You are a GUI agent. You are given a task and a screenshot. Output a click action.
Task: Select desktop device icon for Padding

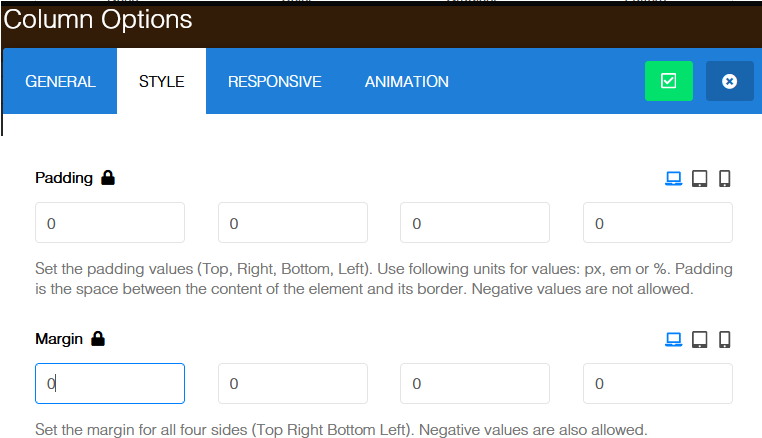tap(674, 178)
